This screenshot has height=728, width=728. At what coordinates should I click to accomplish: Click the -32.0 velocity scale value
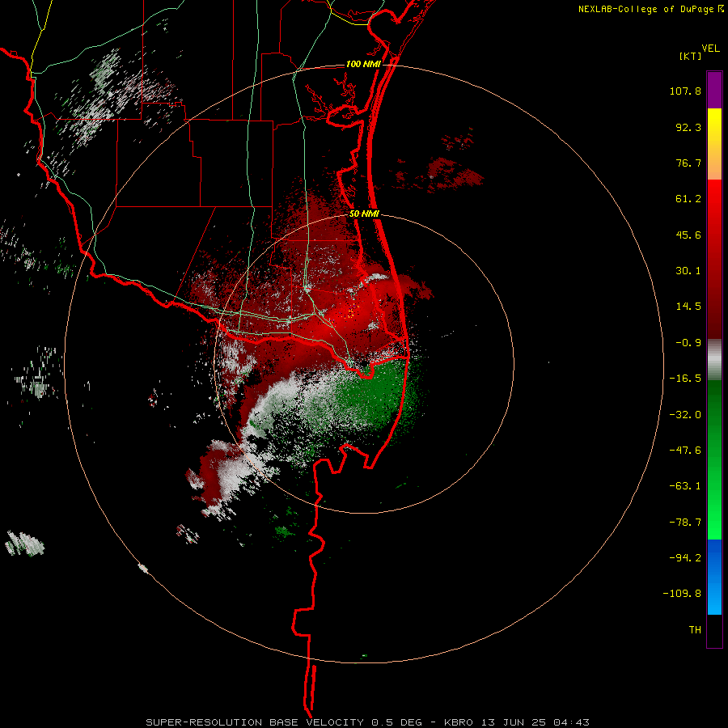tap(685, 415)
